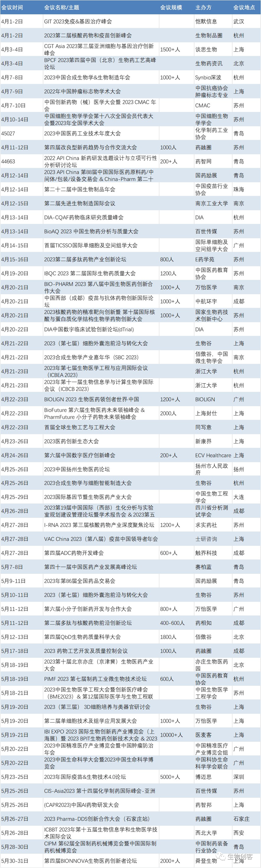Click the 同写意 organizer cell
The height and width of the screenshot is (868, 261).
(x=203, y=427)
